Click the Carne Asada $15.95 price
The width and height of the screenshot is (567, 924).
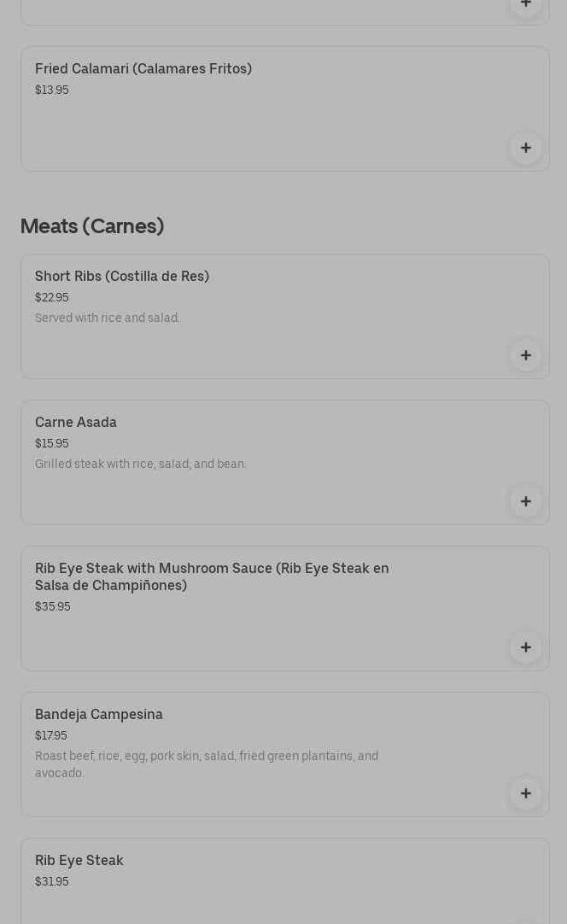(52, 444)
